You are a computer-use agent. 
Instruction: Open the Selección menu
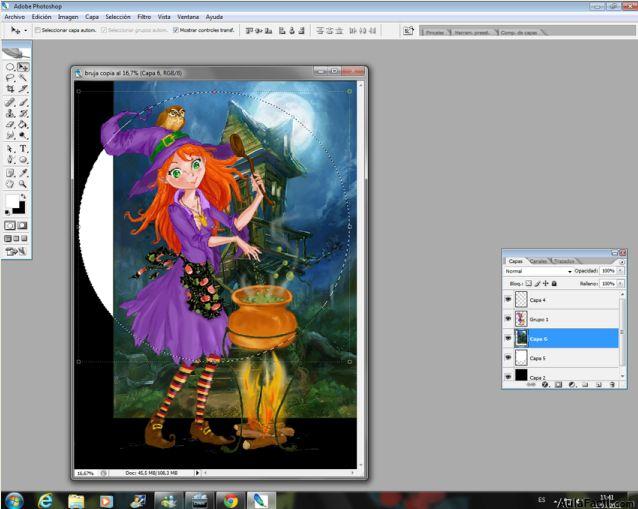click(x=118, y=17)
